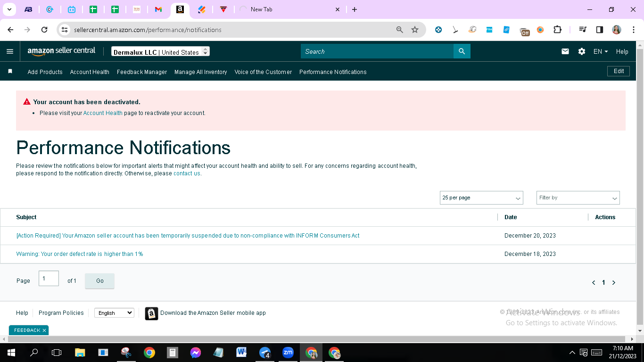This screenshot has height=362, width=644.
Task: Open the order defect rate warning notification
Action: [x=80, y=254]
